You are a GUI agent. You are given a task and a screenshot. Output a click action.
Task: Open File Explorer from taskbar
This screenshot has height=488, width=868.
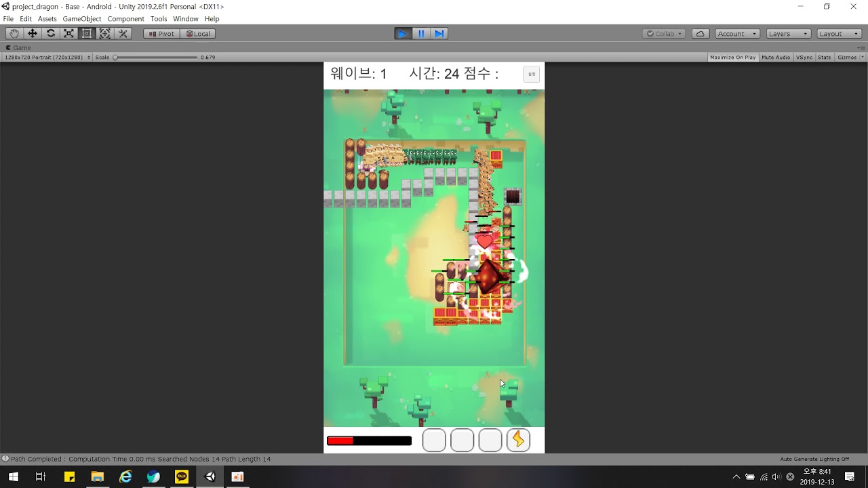[x=97, y=476]
